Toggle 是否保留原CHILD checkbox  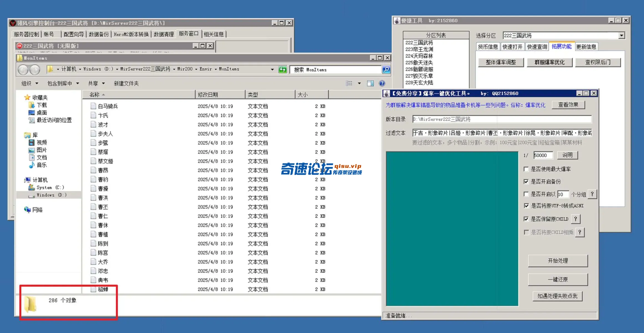pos(526,219)
